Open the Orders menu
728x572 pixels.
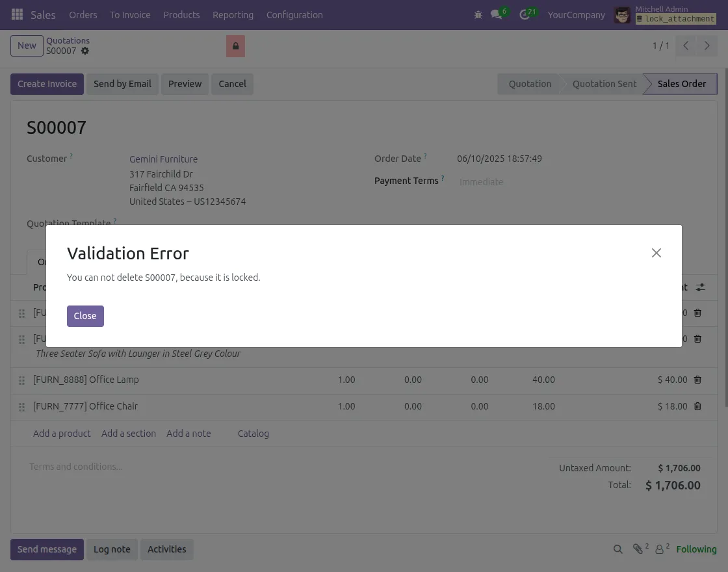coord(83,14)
